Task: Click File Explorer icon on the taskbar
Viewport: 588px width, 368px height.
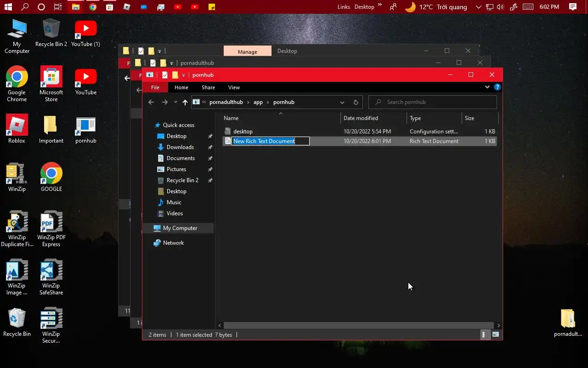Action: click(75, 7)
